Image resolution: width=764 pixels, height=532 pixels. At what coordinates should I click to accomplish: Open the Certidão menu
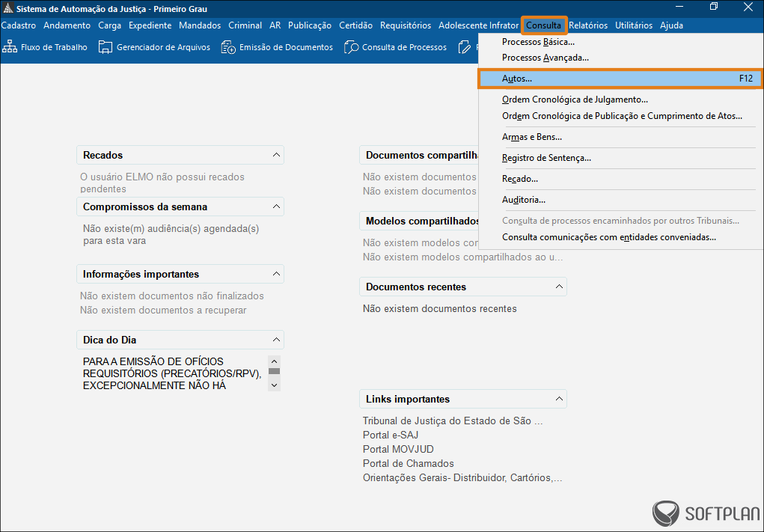click(355, 25)
